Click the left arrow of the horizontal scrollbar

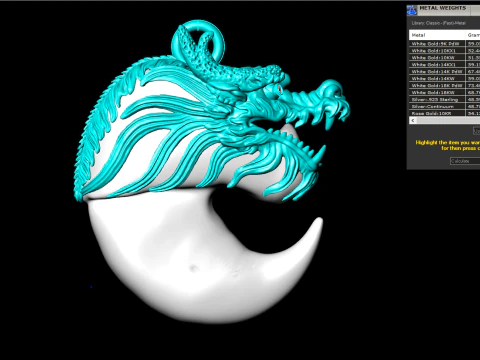413,120
